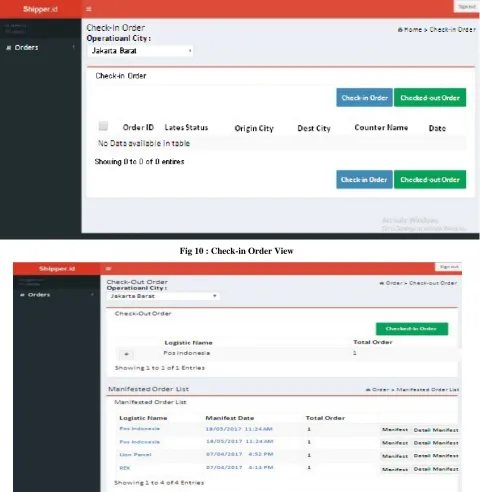Expand the Orders chevron in Check-in Order sidebar
Viewport: 480px width, 492px height.
74,47
